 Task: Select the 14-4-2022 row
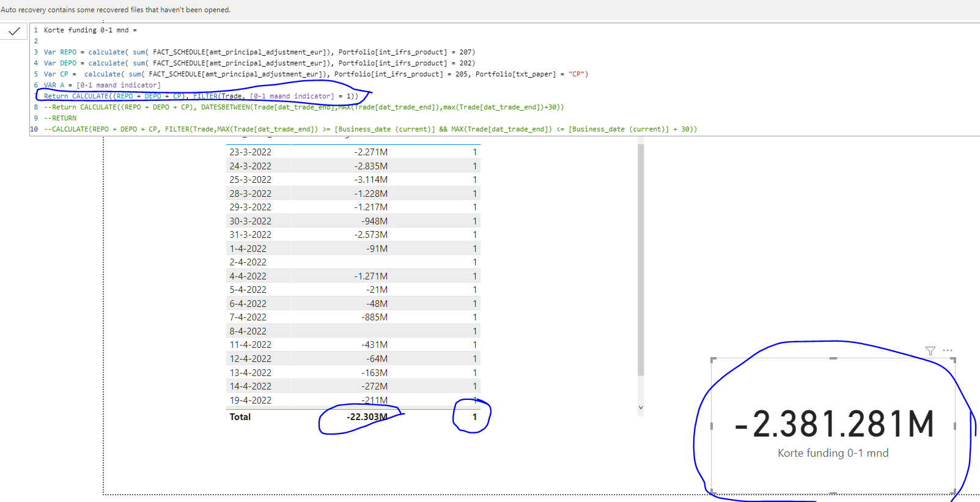click(353, 386)
